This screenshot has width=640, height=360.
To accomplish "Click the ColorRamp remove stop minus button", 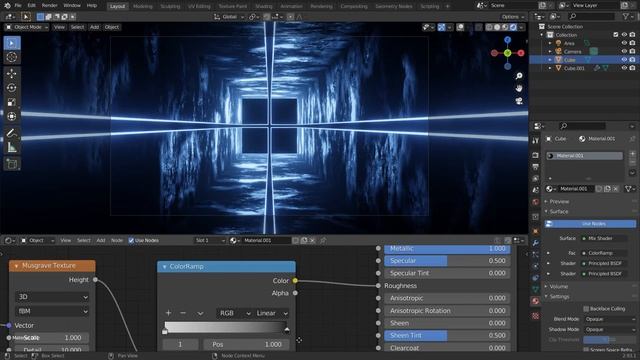I will point(183,313).
